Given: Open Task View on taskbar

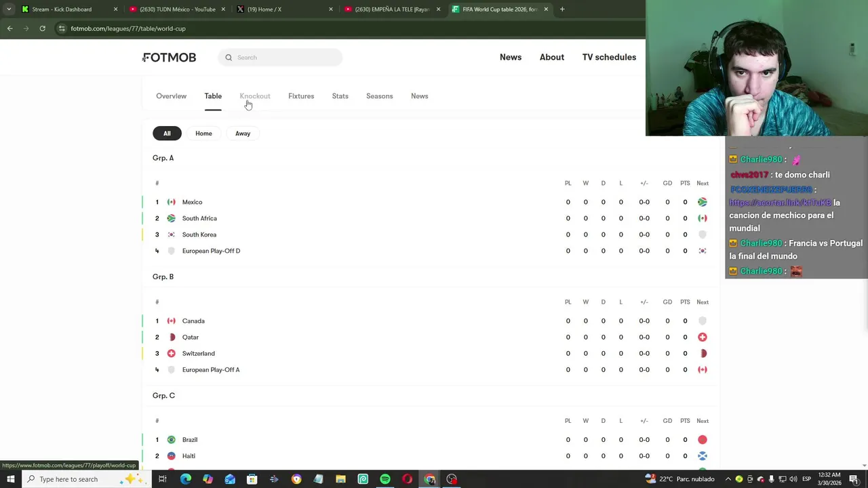Looking at the screenshot, I should coord(163,479).
